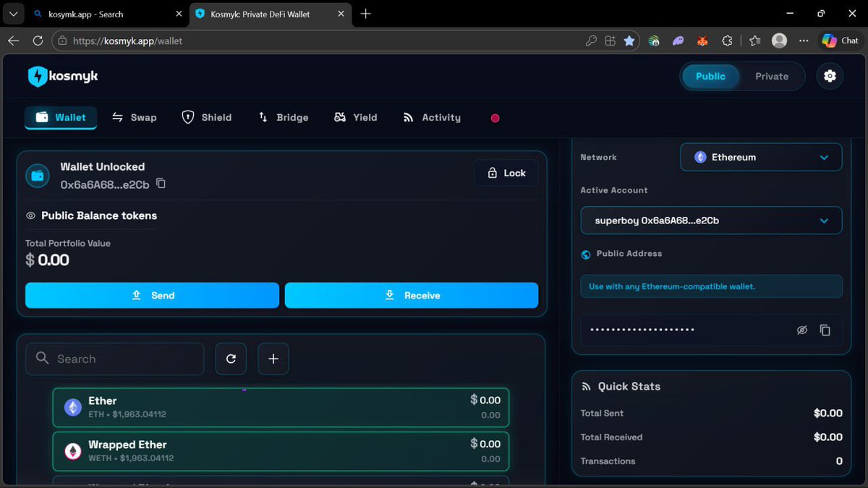Viewport: 868px width, 488px height.
Task: Open the browser profile avatar
Action: click(x=779, y=41)
